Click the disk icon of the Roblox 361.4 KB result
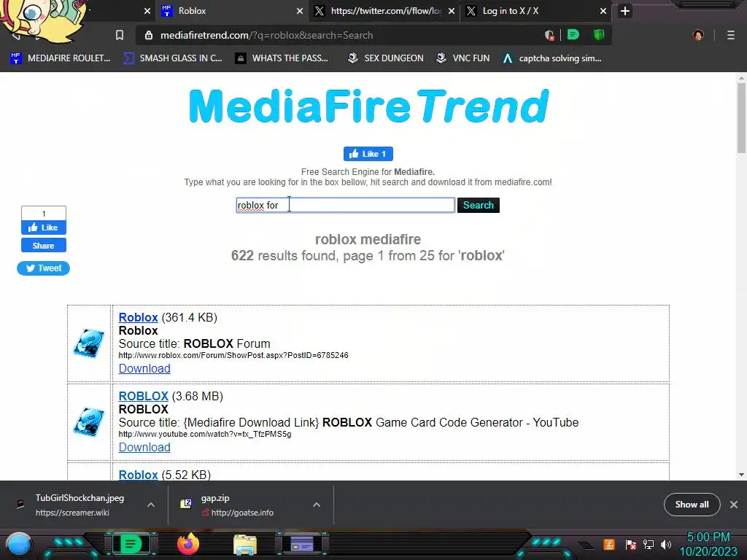747x560 pixels. pyautogui.click(x=89, y=343)
